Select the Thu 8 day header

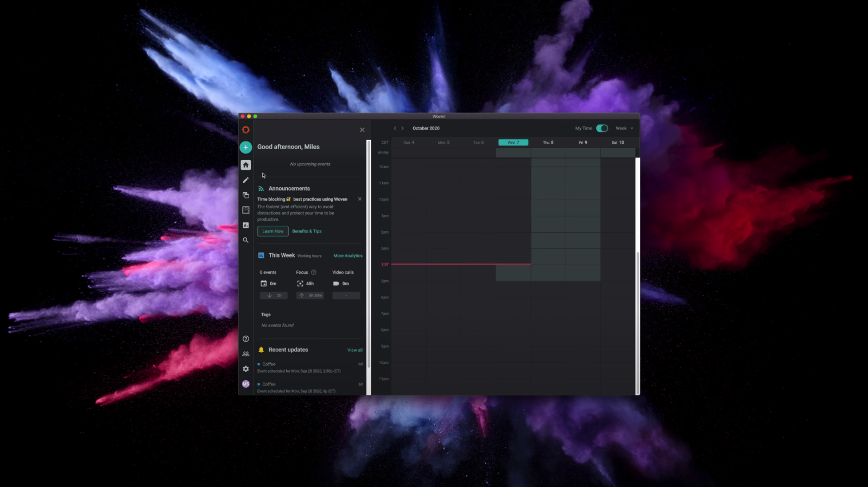tap(548, 143)
